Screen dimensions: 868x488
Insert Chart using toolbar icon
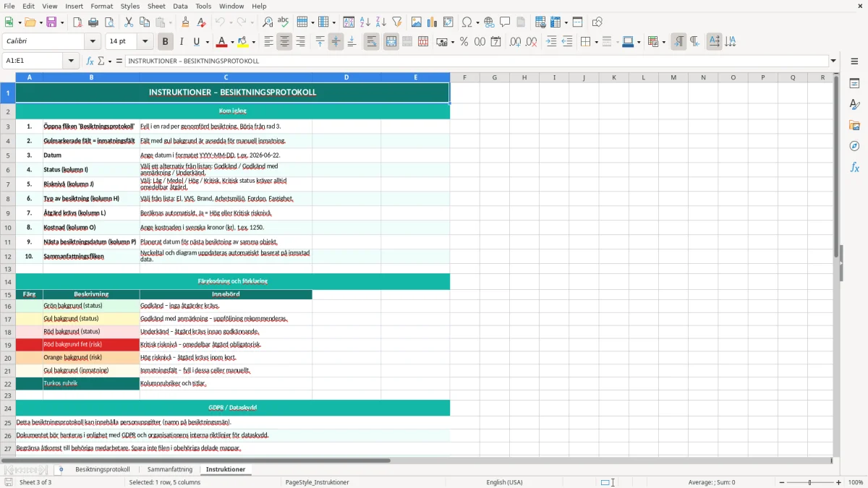click(x=433, y=22)
